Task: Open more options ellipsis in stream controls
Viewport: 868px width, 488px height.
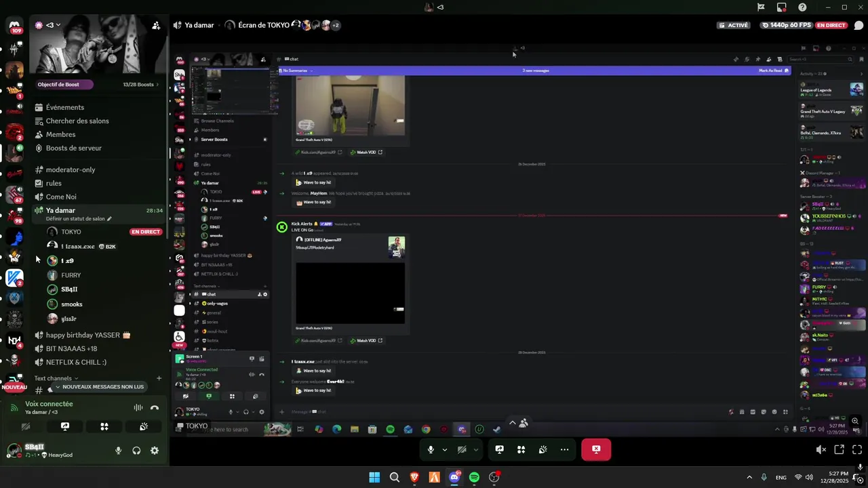Action: [564, 449]
